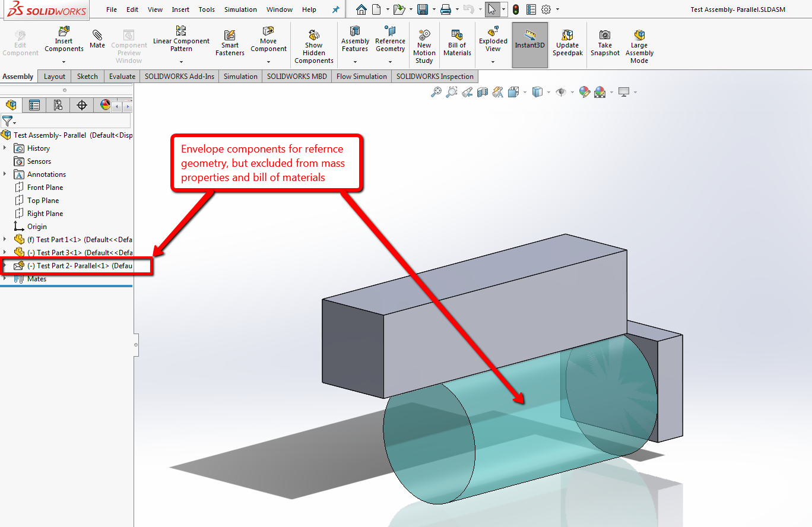
Task: Switch to the PropertyManager tab
Action: click(34, 105)
